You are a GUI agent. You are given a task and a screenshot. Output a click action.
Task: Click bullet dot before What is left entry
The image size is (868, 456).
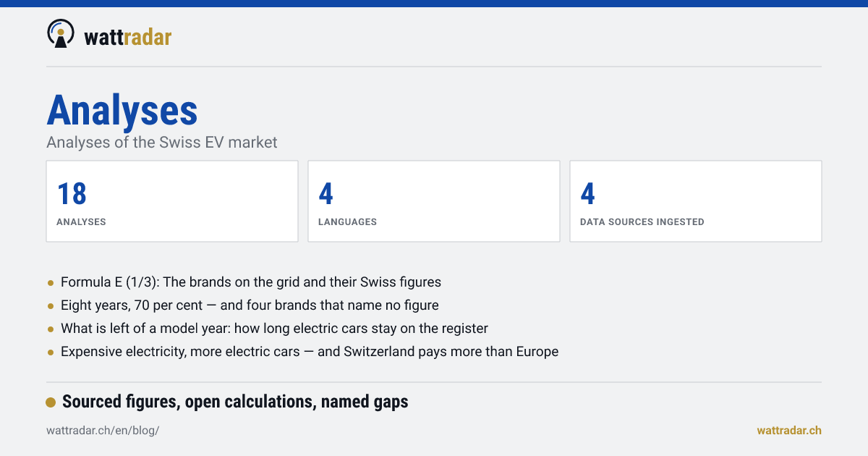pos(51,329)
